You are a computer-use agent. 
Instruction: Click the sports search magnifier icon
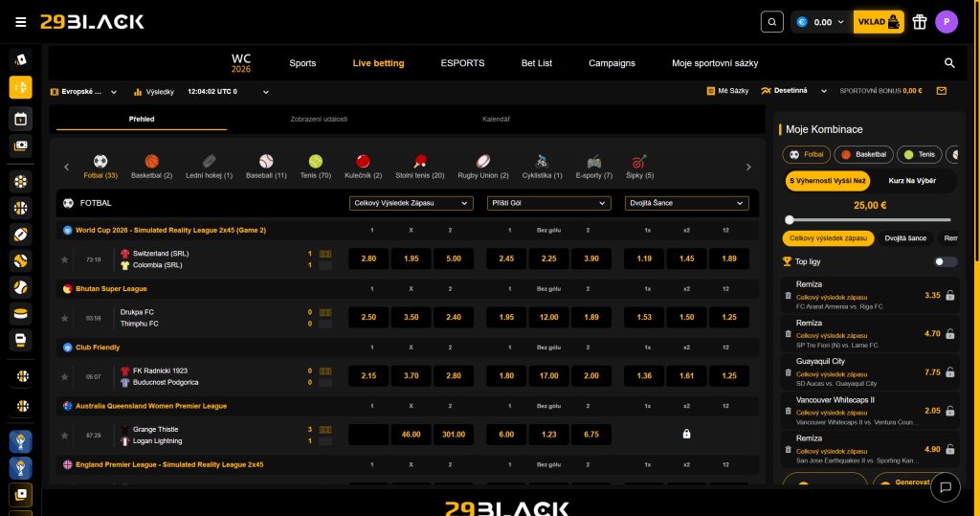pos(949,62)
